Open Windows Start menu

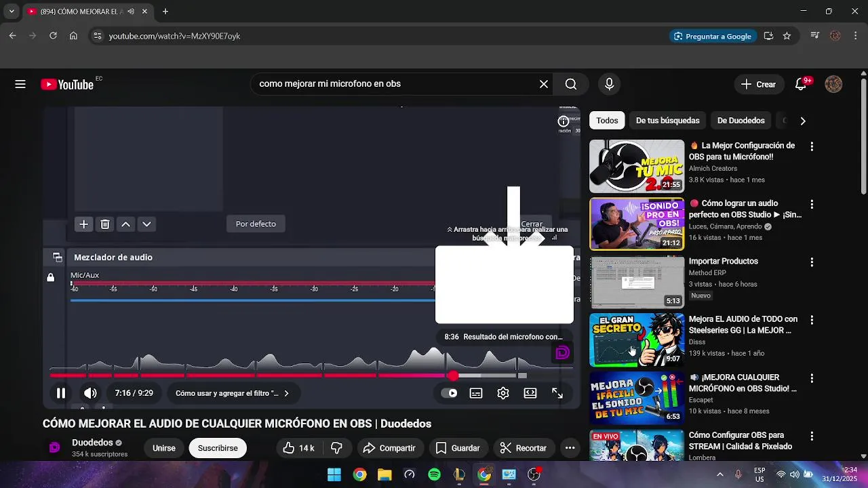(334, 474)
